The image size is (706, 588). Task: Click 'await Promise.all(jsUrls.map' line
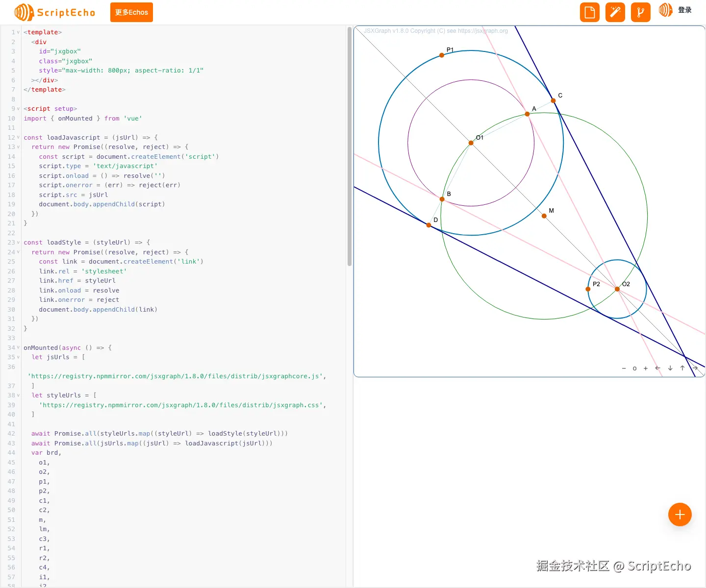152,443
